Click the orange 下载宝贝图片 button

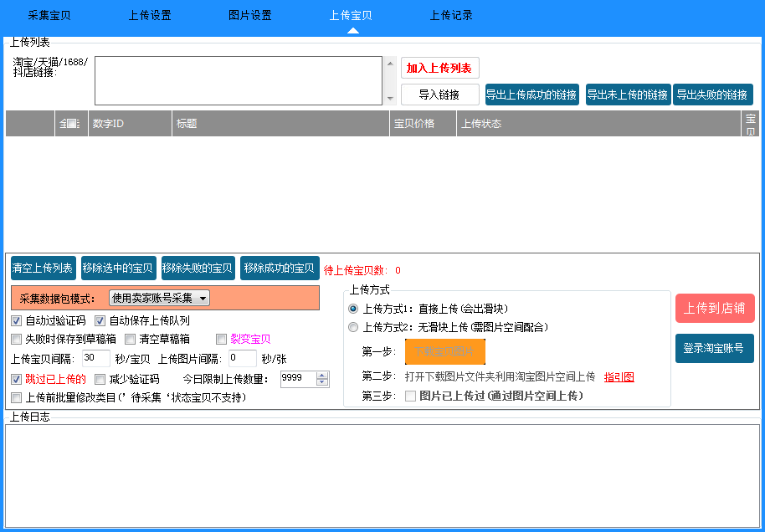(445, 351)
